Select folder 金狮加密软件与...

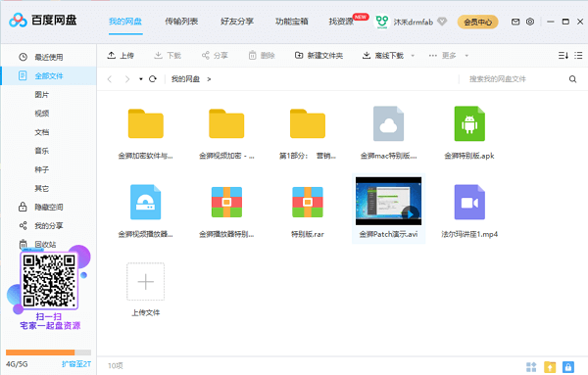pos(145,134)
